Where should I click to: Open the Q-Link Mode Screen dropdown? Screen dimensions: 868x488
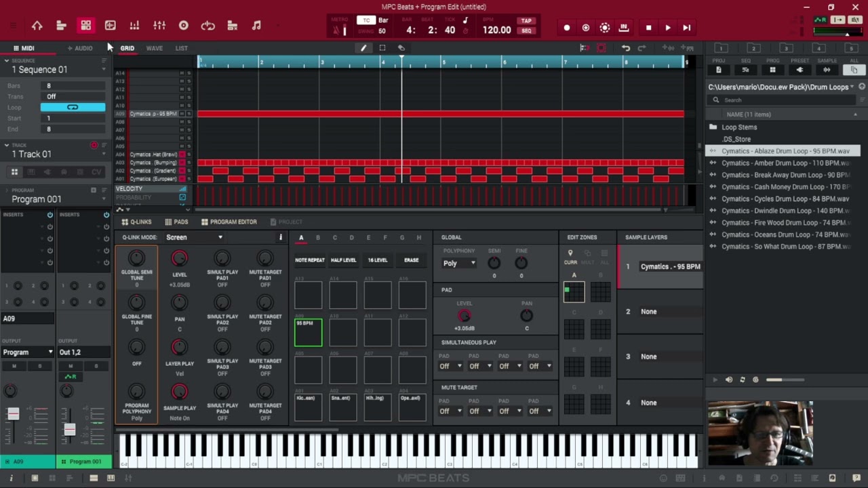click(x=194, y=237)
